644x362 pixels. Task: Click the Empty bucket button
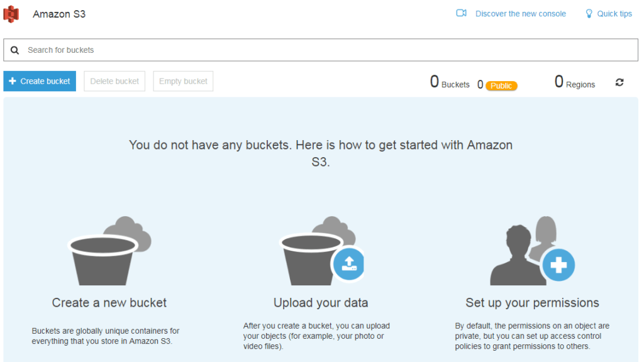click(x=182, y=81)
